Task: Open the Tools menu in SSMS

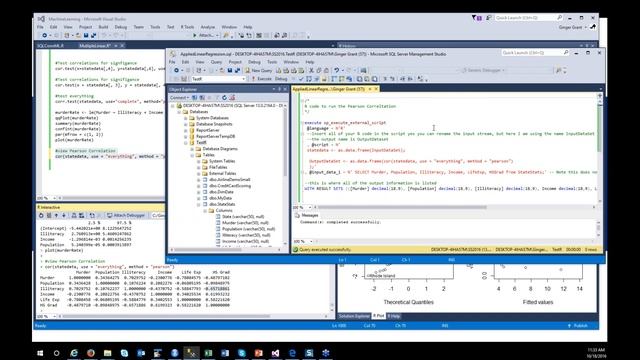Action: (272, 62)
